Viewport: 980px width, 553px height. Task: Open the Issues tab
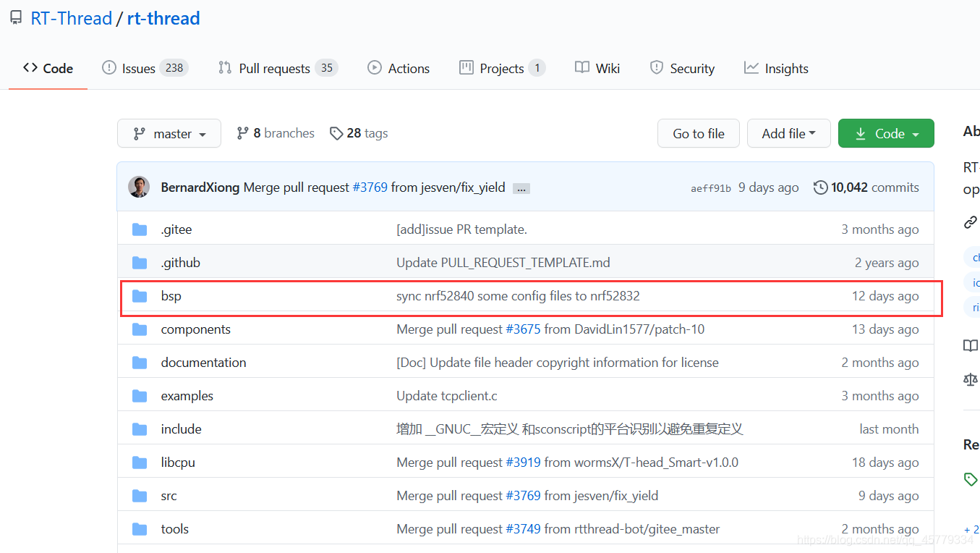click(145, 68)
